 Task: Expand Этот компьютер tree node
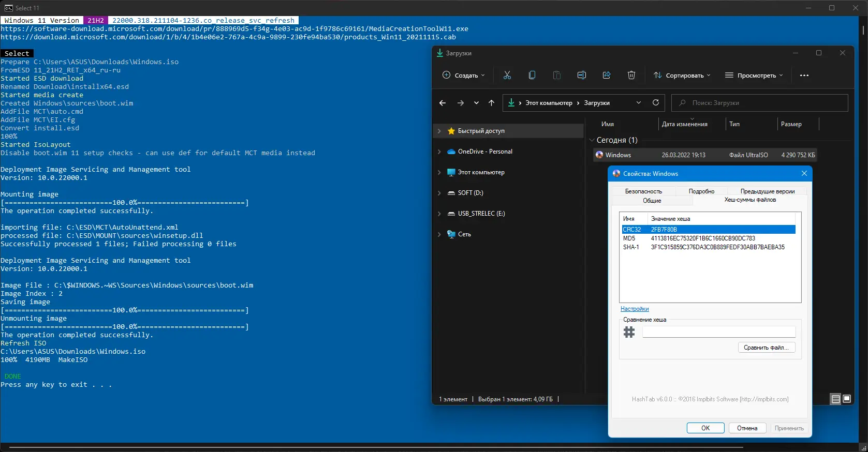click(439, 172)
